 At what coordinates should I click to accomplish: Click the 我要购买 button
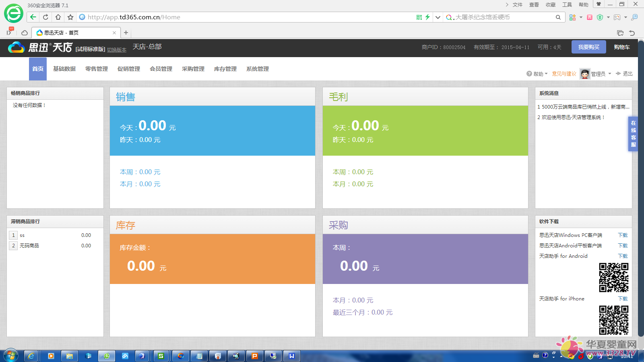[588, 47]
